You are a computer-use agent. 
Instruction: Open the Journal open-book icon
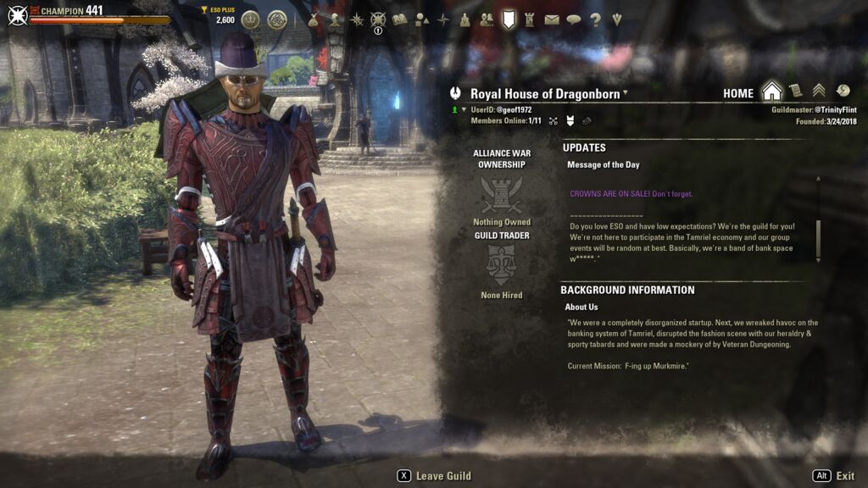tap(400, 20)
